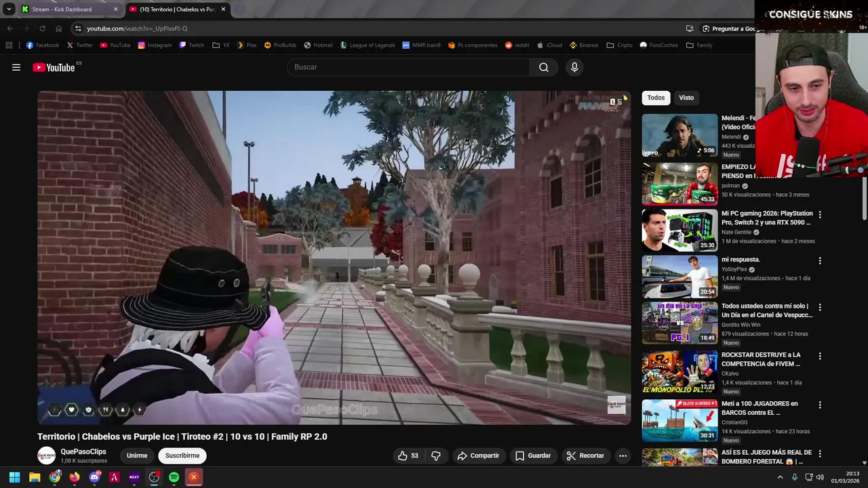The width and height of the screenshot is (868, 488).
Task: Open the YouTube guide hamburger menu
Action: [x=16, y=67]
